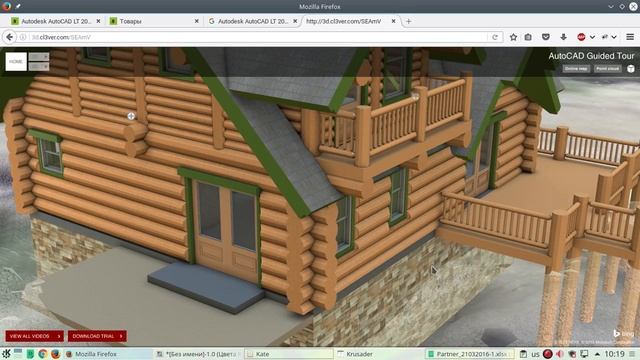Click the 10:19 clock
The image size is (640, 360).
(x=614, y=354)
